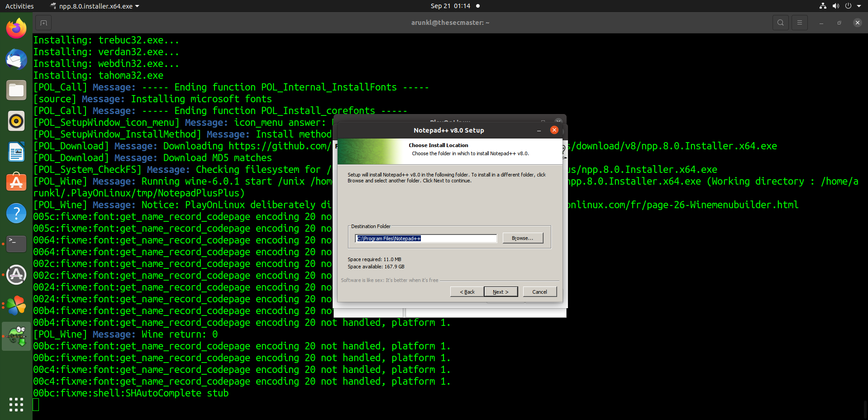Cancel the Notepad++ installation
The image size is (868, 420).
coord(539,292)
